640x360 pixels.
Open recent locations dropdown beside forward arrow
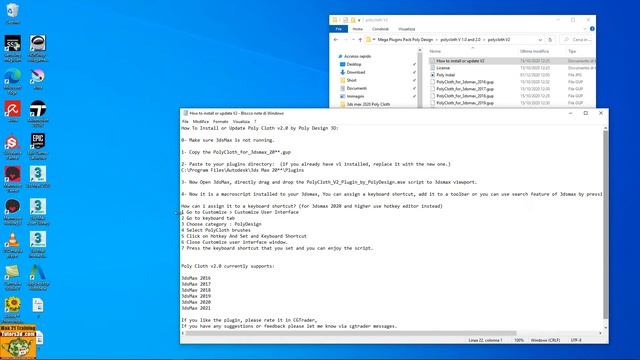pyautogui.click(x=353, y=40)
